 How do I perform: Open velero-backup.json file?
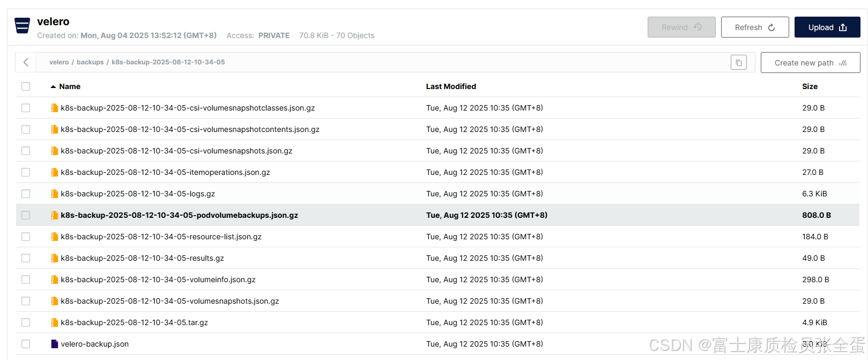click(x=95, y=344)
